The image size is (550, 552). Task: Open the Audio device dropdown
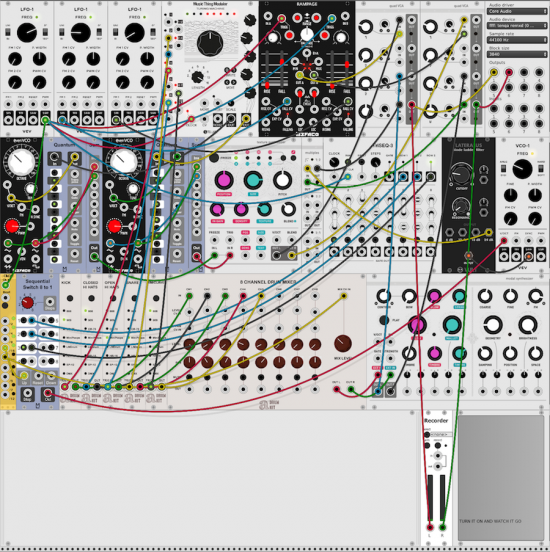point(517,26)
